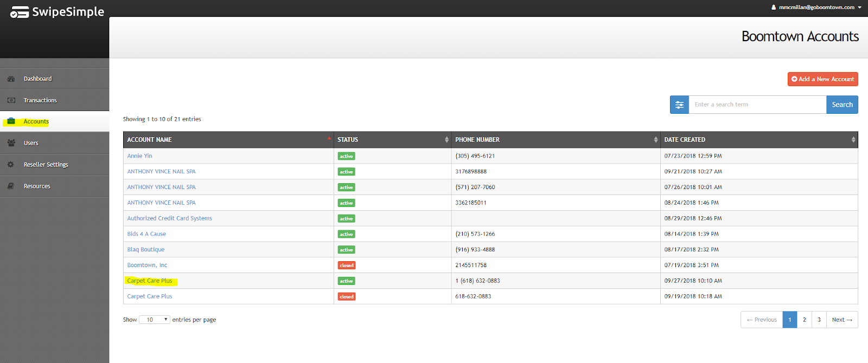Sort by Account Name column arrow
This screenshot has width=868, height=363.
[x=329, y=139]
